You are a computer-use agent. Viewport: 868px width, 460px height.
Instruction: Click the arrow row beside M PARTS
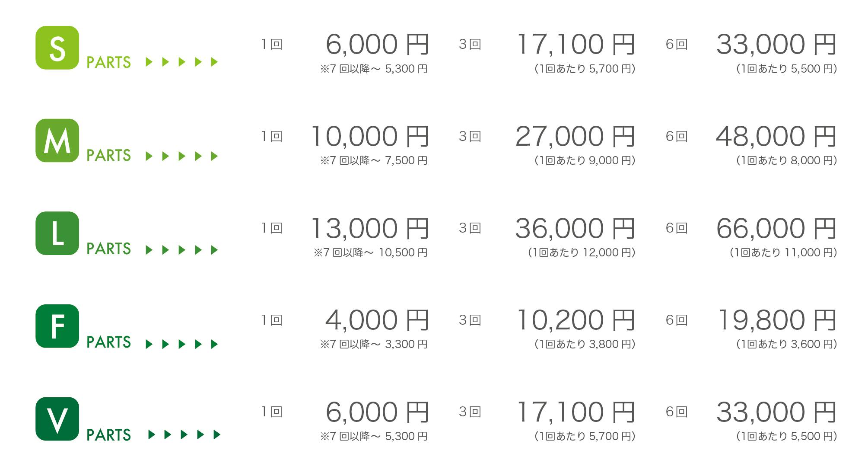click(x=182, y=156)
